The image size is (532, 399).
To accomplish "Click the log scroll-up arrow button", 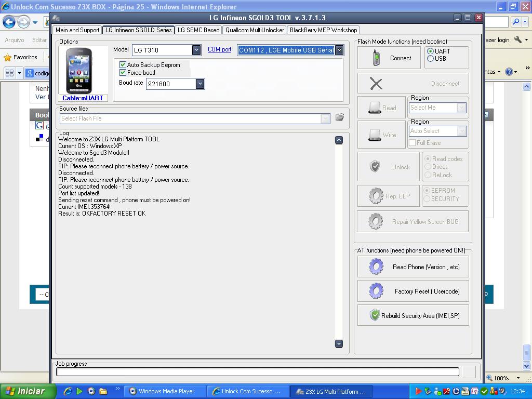I will [x=339, y=140].
